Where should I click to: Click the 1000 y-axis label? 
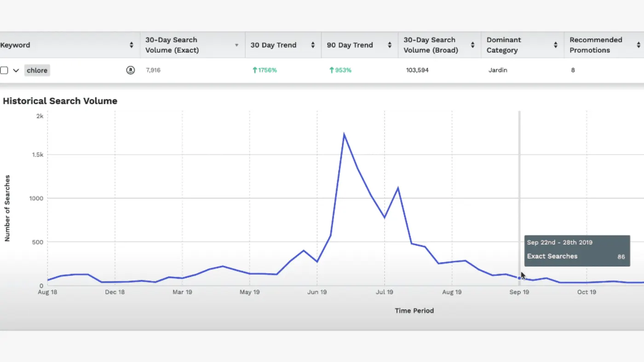point(37,198)
